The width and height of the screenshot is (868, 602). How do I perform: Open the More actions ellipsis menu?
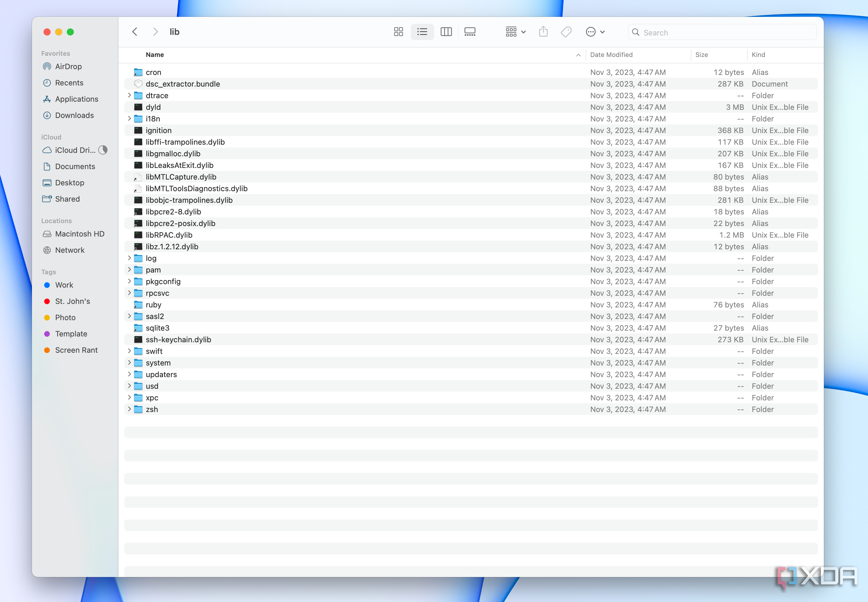point(595,32)
